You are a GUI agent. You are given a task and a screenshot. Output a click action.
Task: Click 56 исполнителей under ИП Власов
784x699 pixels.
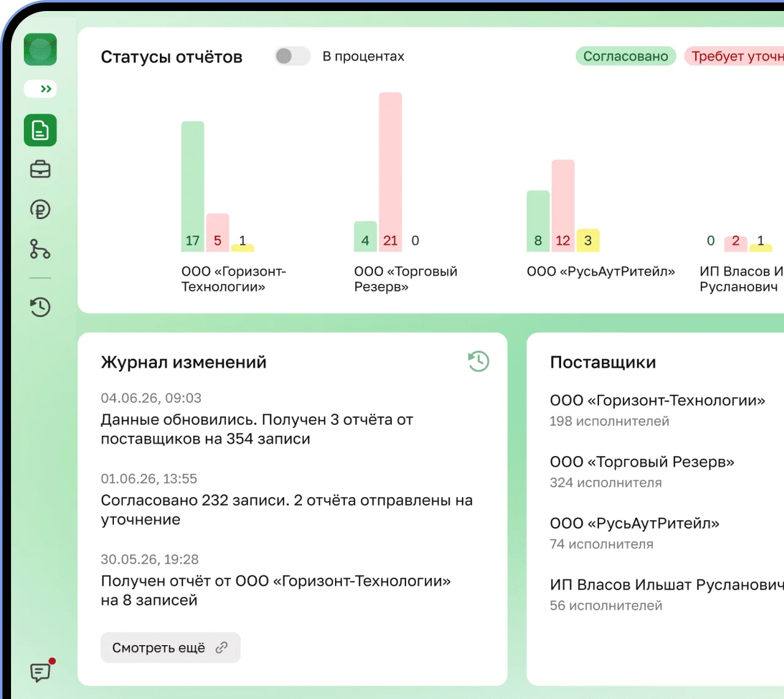click(x=606, y=605)
